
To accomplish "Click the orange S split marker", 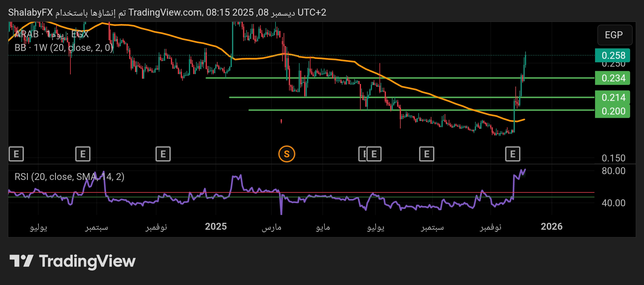I will point(287,154).
